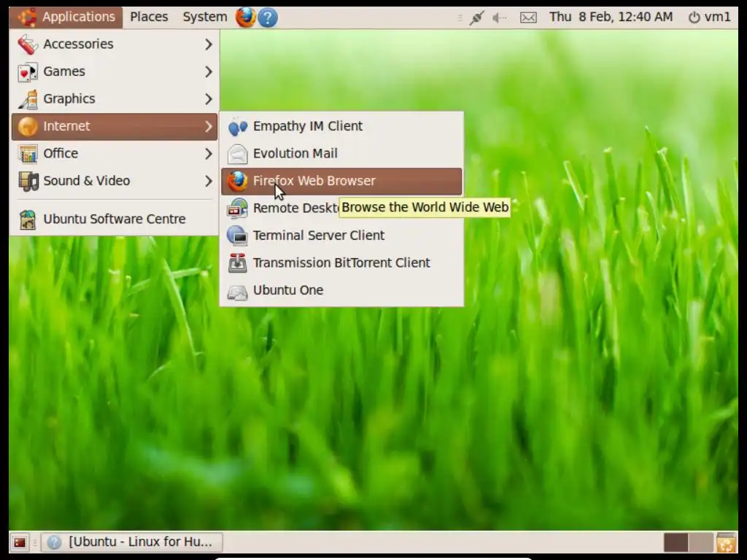Click the Accessories menu icon

click(28, 44)
